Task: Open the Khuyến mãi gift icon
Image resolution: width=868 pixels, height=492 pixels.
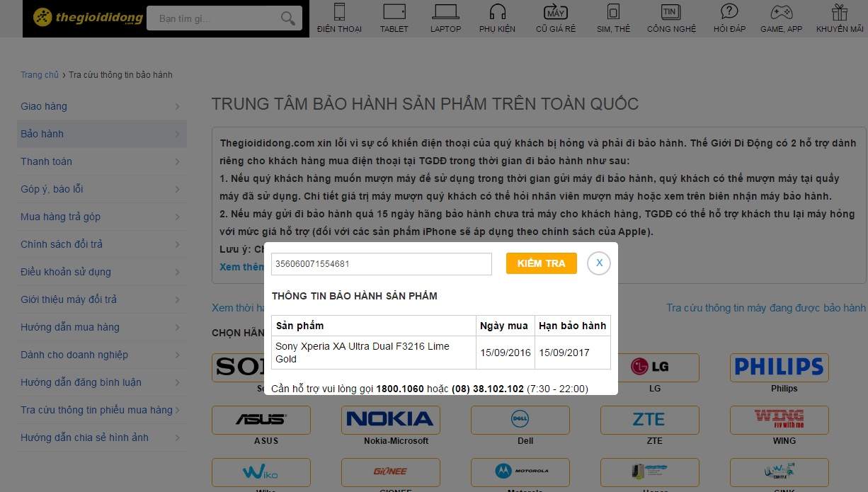Action: [840, 11]
